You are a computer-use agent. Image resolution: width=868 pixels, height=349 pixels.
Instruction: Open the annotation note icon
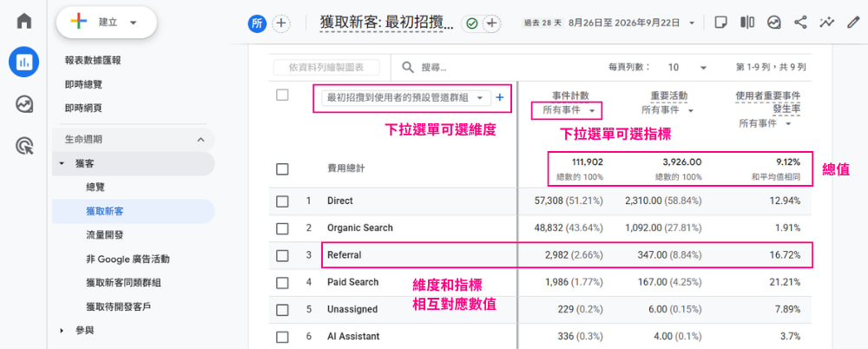click(x=720, y=23)
